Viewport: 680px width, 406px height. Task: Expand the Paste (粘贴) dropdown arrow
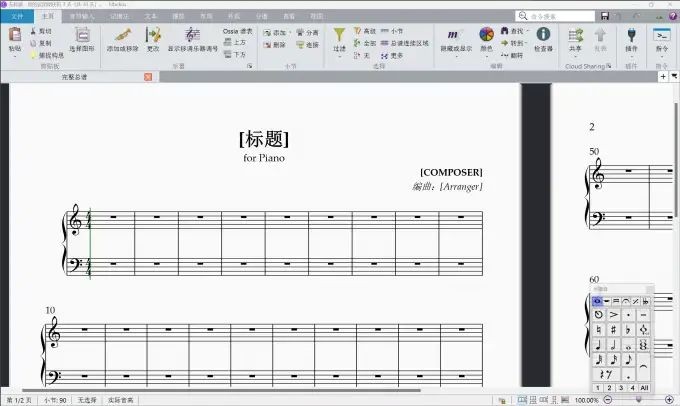pos(14,56)
